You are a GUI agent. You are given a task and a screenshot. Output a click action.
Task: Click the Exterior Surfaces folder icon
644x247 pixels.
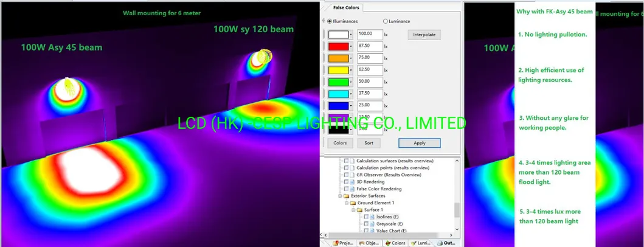(346, 196)
